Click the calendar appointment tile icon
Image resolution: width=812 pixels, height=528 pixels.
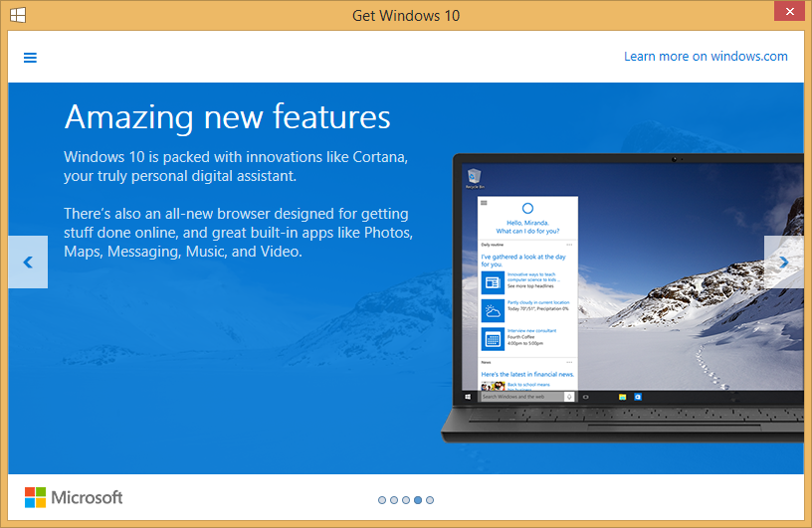click(x=492, y=339)
